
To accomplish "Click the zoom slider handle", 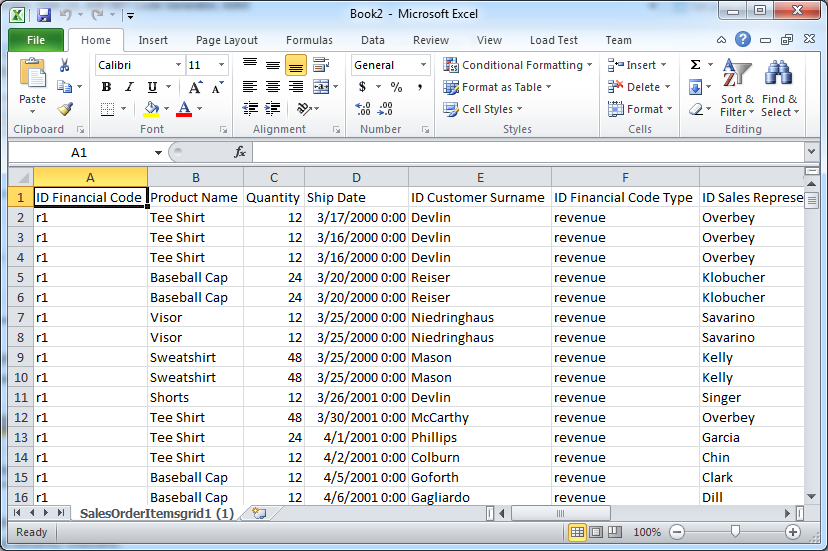I will (735, 532).
